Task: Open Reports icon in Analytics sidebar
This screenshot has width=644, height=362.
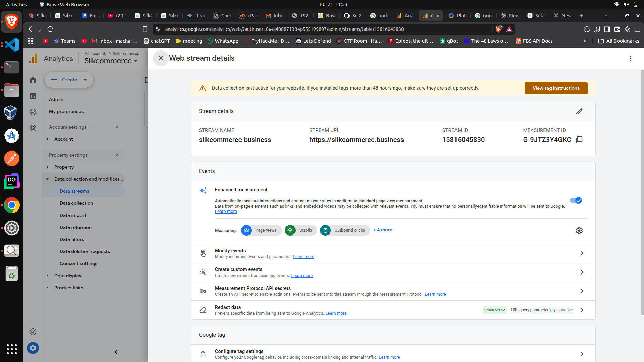Action: 33,96
